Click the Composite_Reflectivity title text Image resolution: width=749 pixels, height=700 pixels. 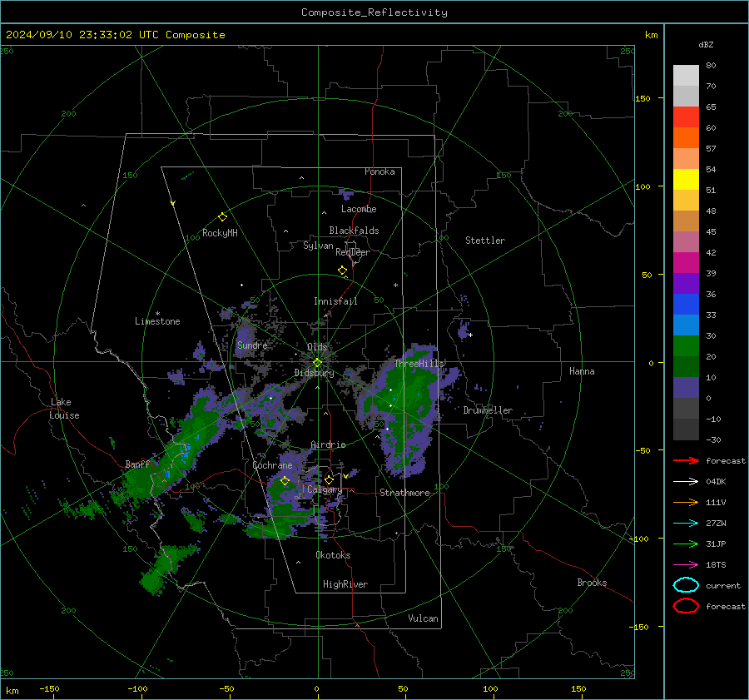[x=374, y=12]
